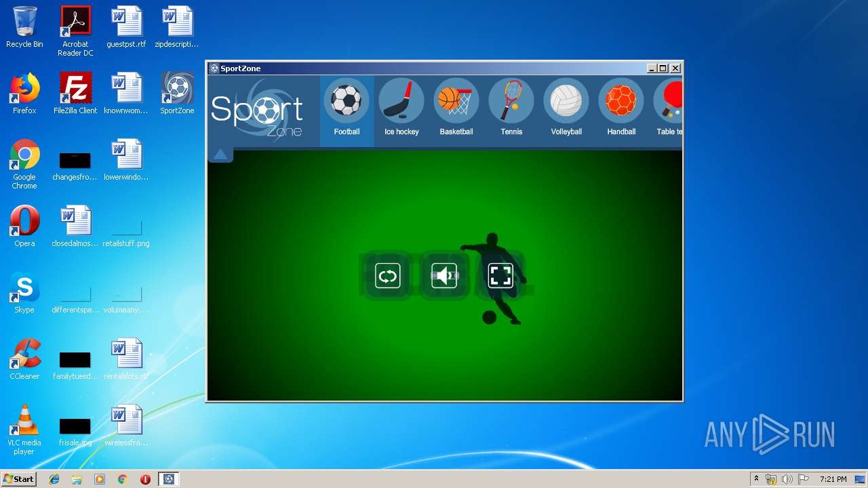This screenshot has width=868, height=488.
Task: Launch SportZone desktop shortcut
Action: click(x=177, y=94)
